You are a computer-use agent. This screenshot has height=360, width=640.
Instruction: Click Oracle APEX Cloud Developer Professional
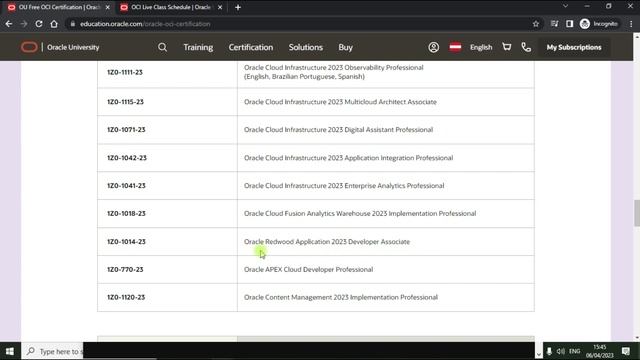tap(308, 269)
